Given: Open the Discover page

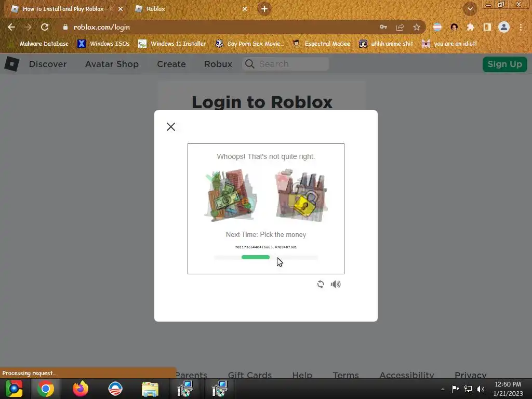Looking at the screenshot, I should tap(48, 64).
